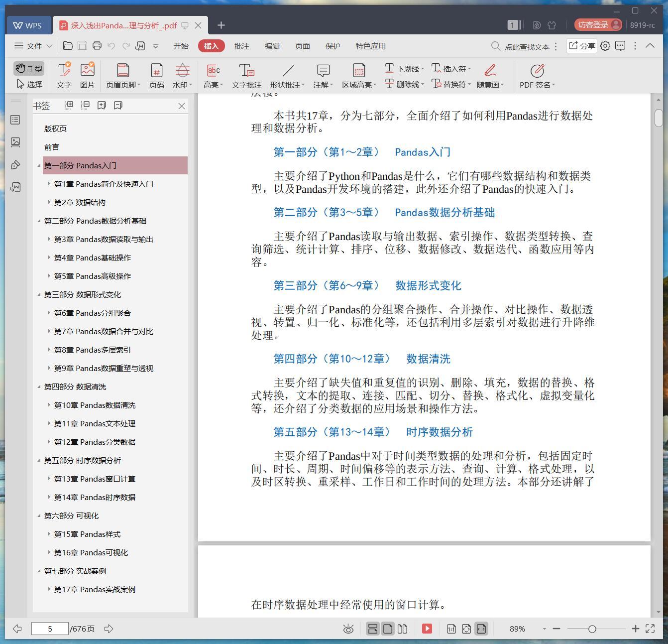The width and height of the screenshot is (668, 644).
Task: Open the bookmarks list sidebar icon
Action: click(15, 120)
